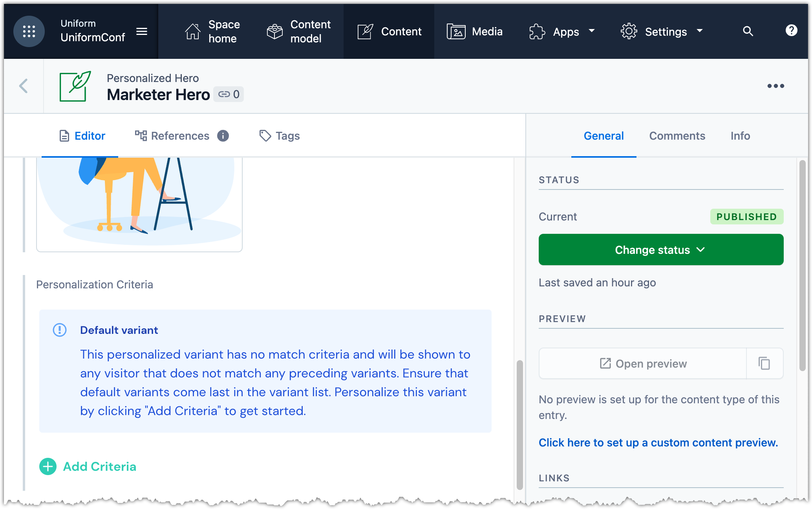Click the custom content preview setup link

658,443
